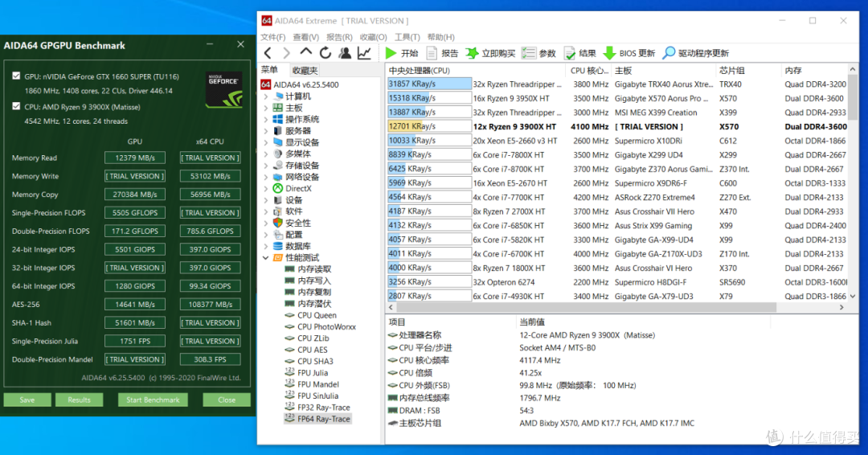Open the graph chart toolbar icon

pyautogui.click(x=364, y=53)
